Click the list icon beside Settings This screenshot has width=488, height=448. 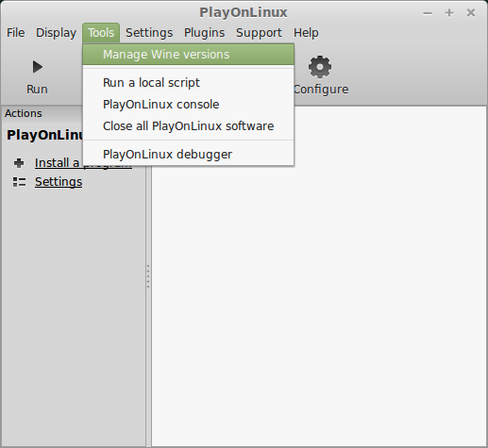[x=19, y=182]
